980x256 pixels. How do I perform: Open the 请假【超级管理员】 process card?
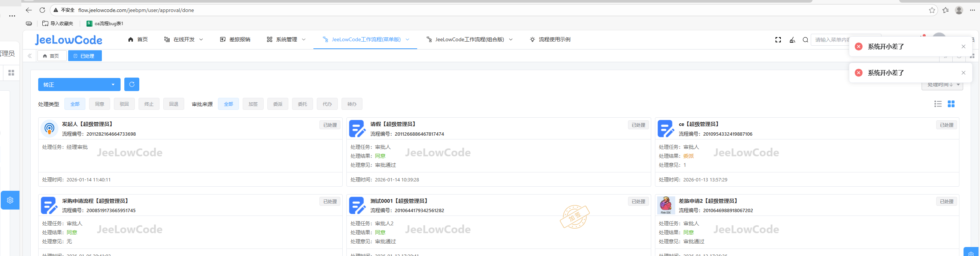point(393,124)
